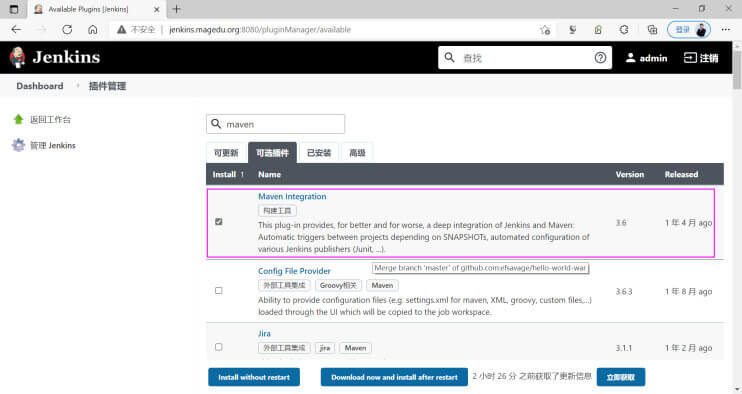742x394 pixels.
Task: Click Maven tag under Jira
Action: [355, 348]
